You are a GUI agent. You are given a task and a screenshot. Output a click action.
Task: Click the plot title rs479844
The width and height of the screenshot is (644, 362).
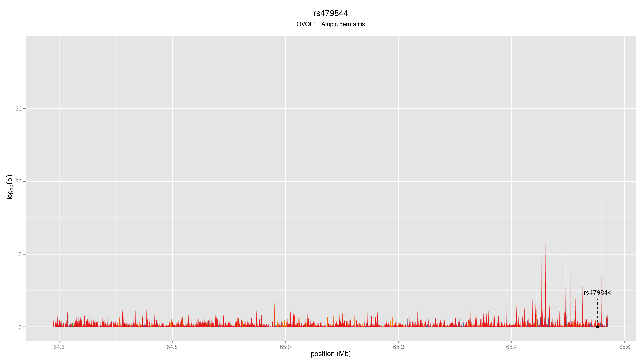coord(330,13)
